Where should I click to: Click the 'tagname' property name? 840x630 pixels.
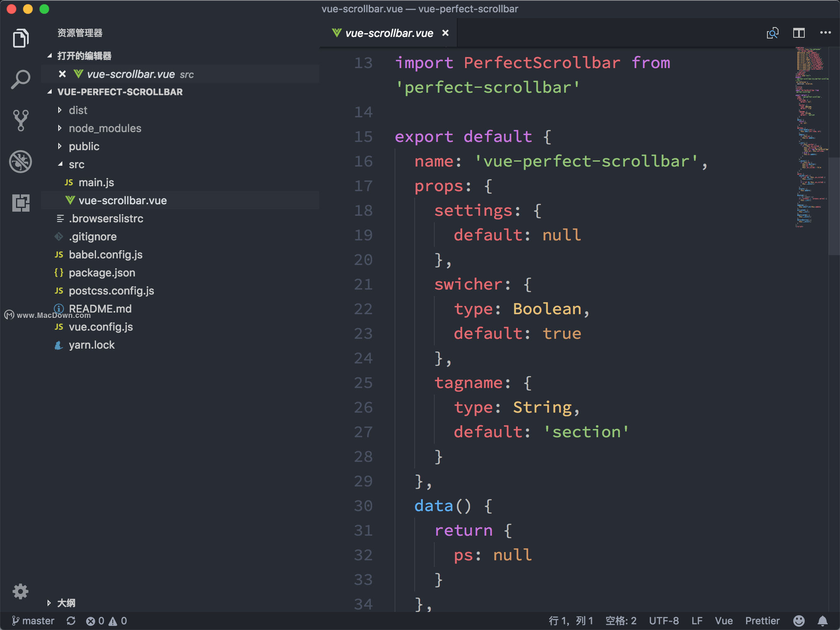[468, 383]
